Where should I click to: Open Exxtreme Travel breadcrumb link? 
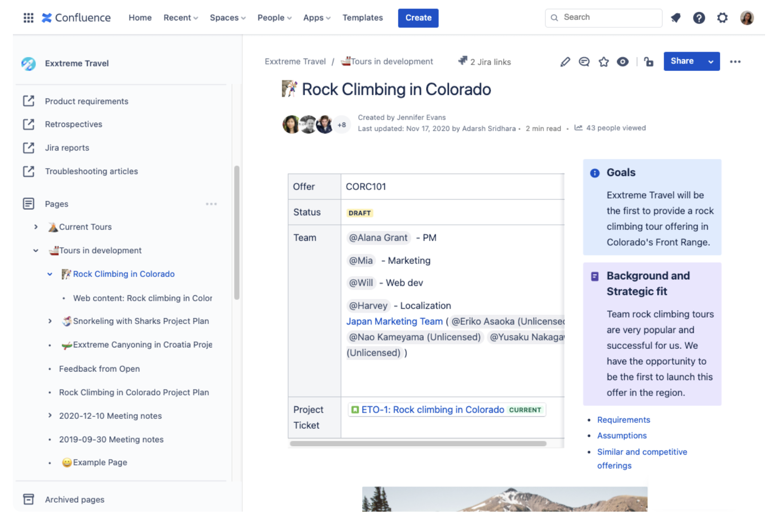295,62
